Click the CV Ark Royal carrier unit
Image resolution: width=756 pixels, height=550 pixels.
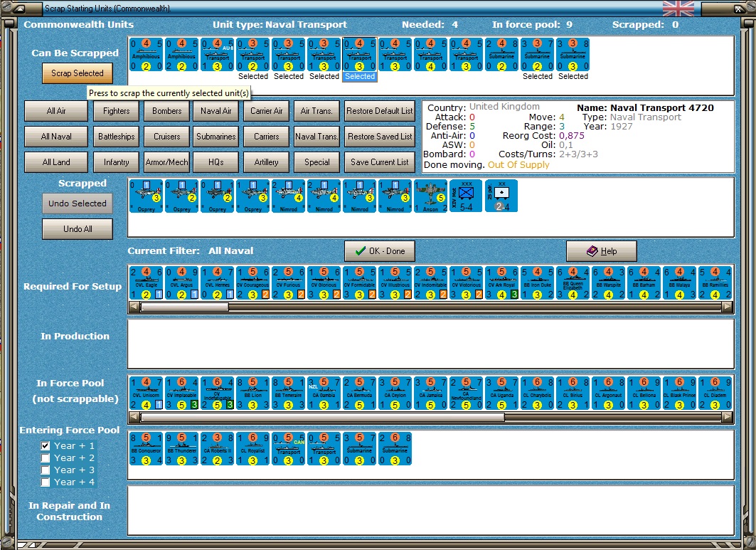pyautogui.click(x=502, y=282)
